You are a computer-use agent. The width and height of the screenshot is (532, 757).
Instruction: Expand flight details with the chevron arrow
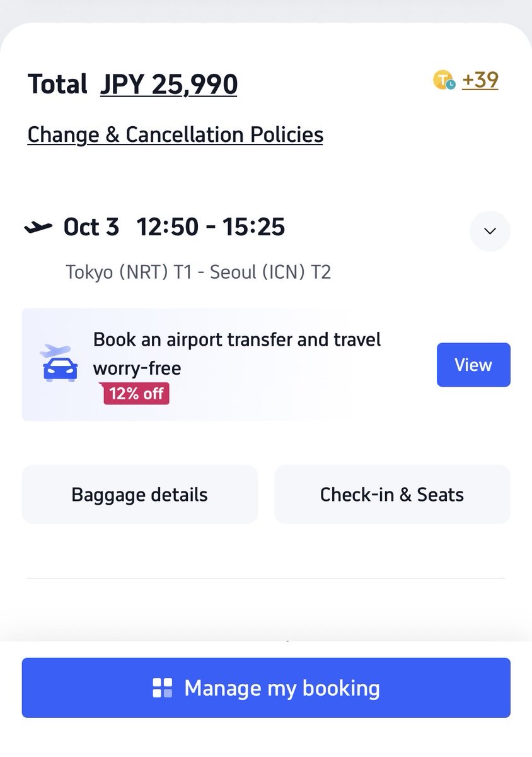point(490,231)
